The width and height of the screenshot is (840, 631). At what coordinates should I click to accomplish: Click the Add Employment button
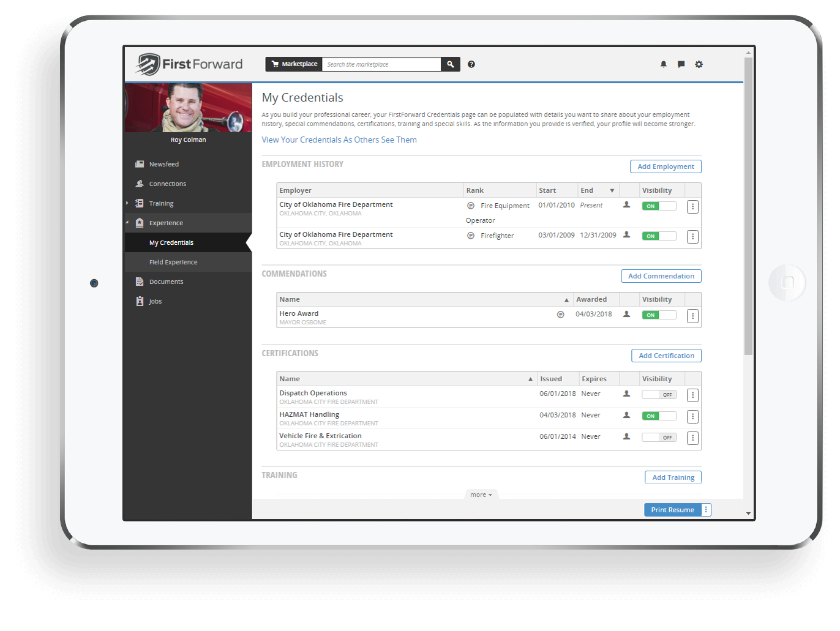(666, 166)
